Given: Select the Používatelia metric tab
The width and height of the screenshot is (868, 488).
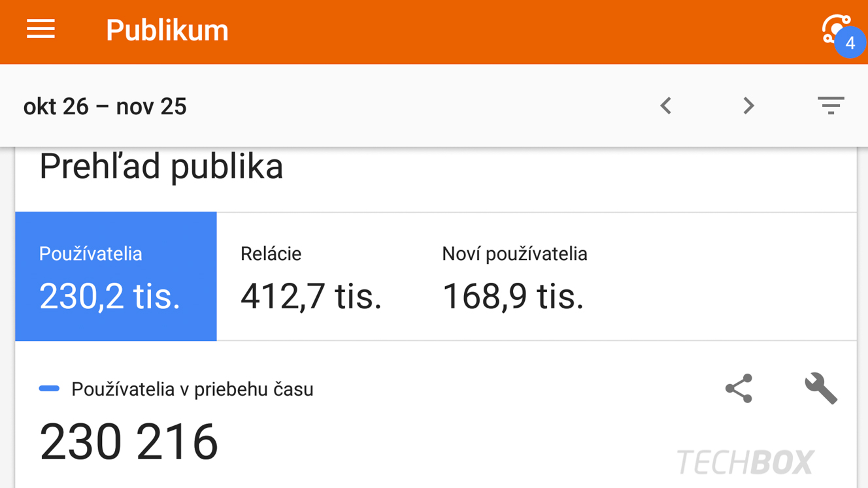Looking at the screenshot, I should pos(116,276).
